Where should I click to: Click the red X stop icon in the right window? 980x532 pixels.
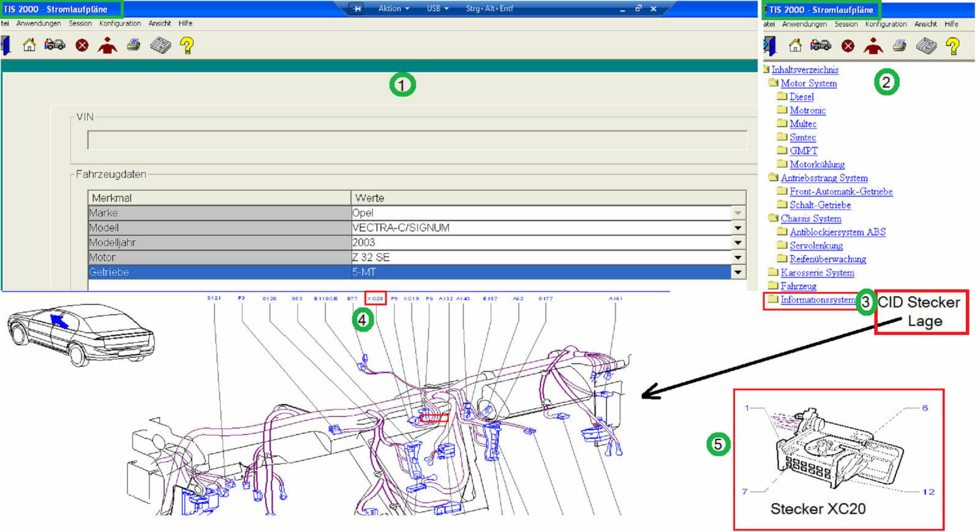848,46
